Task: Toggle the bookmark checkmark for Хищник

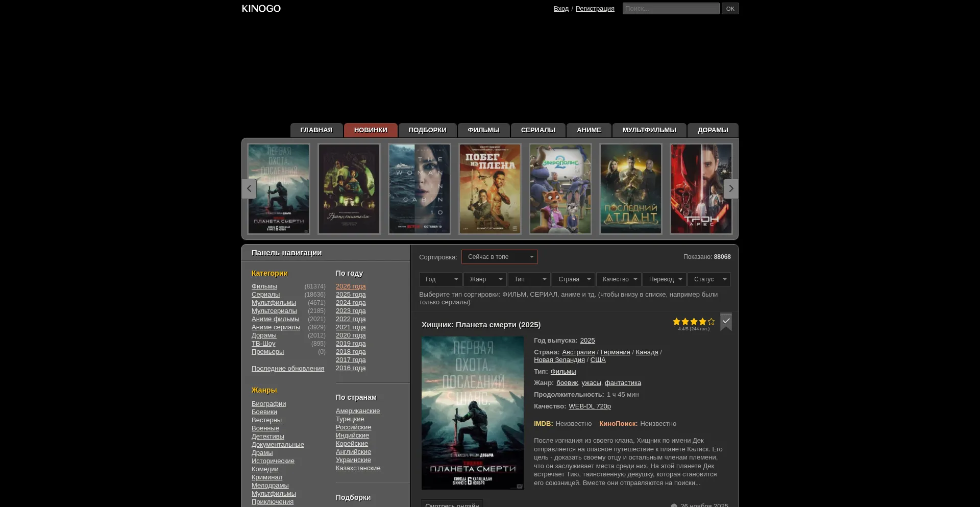Action: (726, 322)
